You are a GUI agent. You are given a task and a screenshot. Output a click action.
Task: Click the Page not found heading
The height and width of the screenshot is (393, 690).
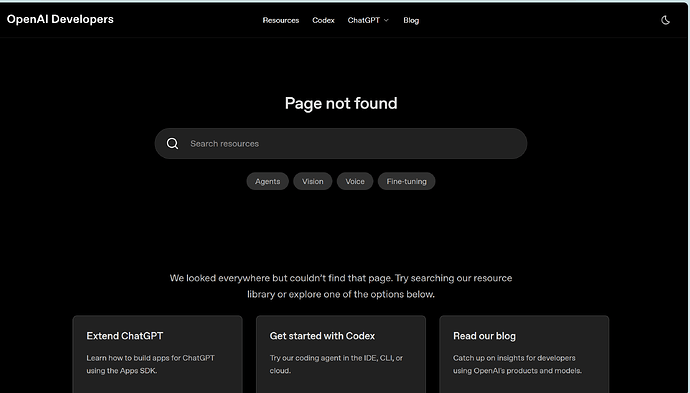pos(341,103)
